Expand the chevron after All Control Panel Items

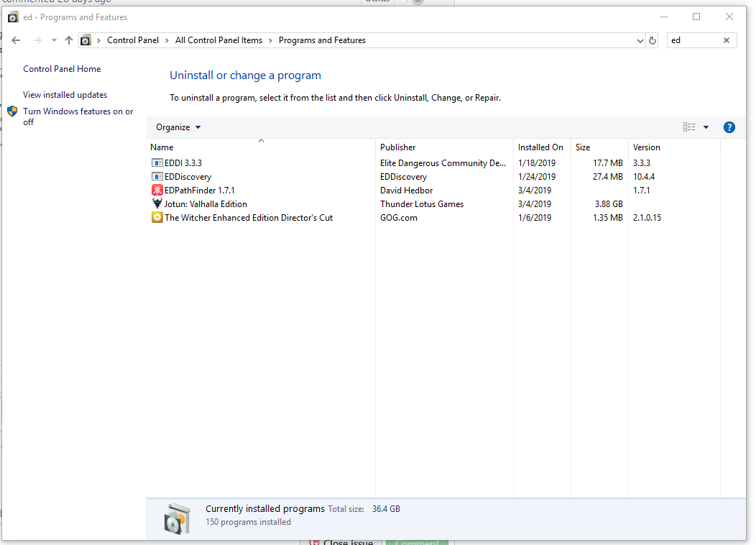point(270,40)
